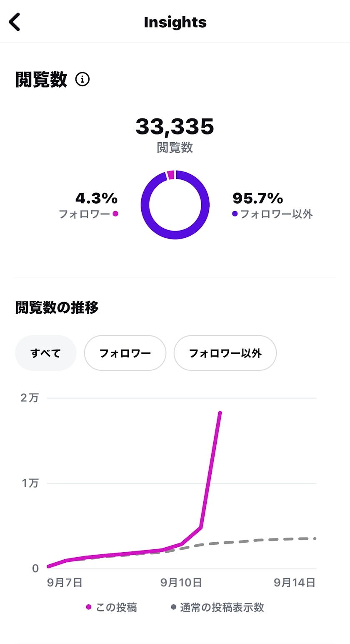
Task: Click the pink legend dot for この投稿
Action: click(89, 607)
